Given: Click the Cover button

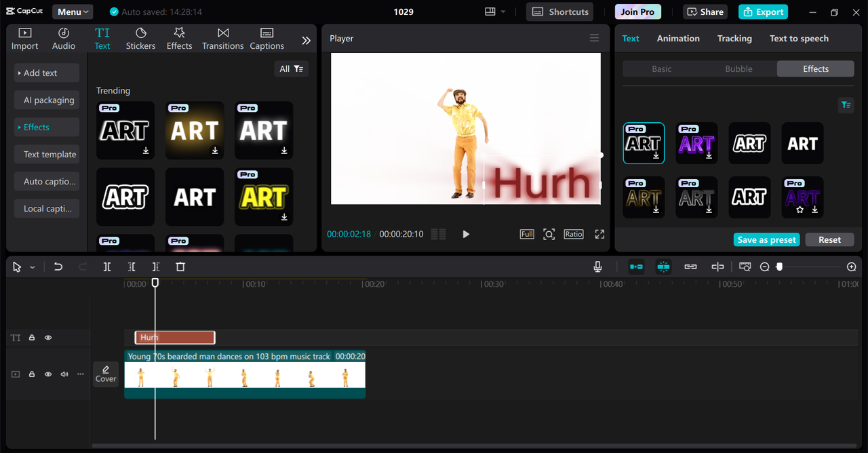Looking at the screenshot, I should pos(106,374).
